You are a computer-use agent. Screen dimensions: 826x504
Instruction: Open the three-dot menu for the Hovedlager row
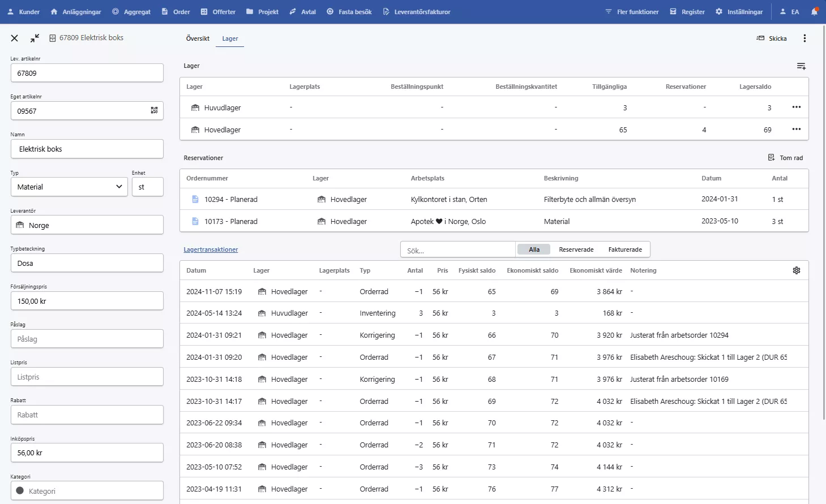click(x=796, y=130)
